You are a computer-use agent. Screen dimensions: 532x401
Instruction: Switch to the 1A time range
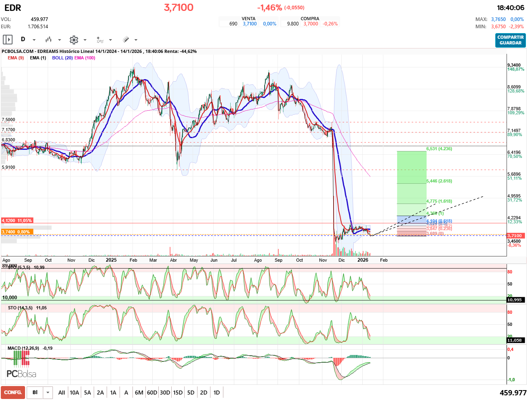click(x=113, y=393)
